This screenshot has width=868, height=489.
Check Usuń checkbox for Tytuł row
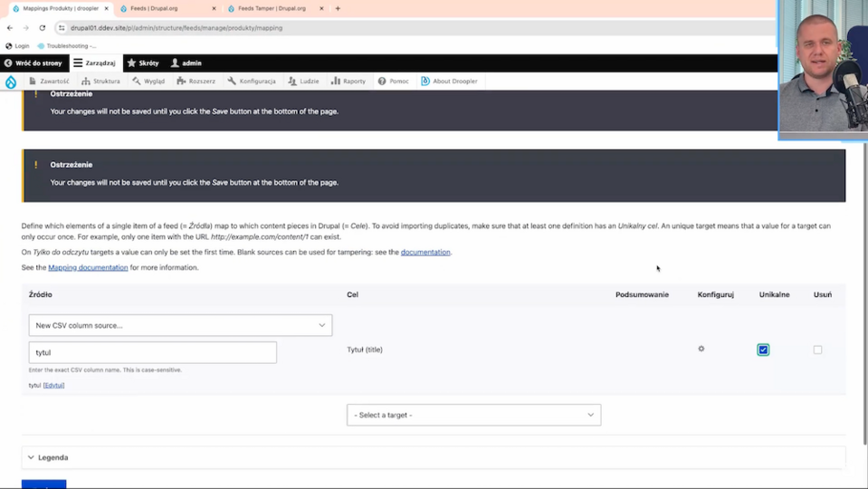coord(817,350)
